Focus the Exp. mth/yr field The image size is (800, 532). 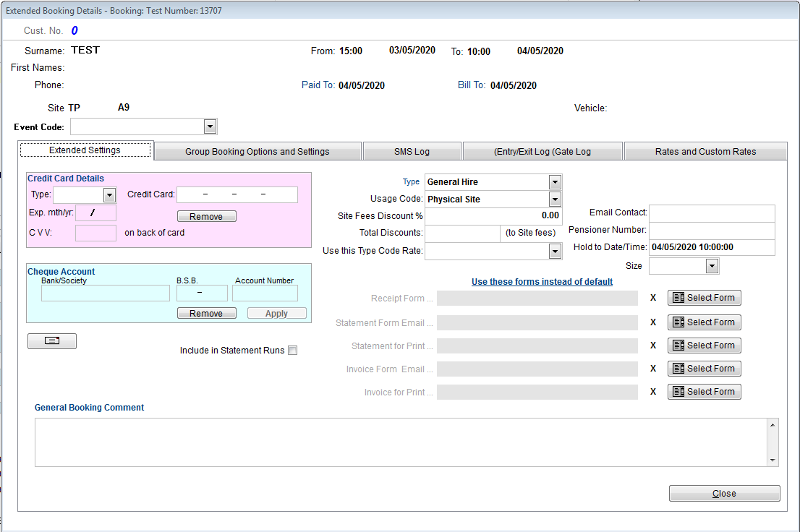[x=96, y=213]
